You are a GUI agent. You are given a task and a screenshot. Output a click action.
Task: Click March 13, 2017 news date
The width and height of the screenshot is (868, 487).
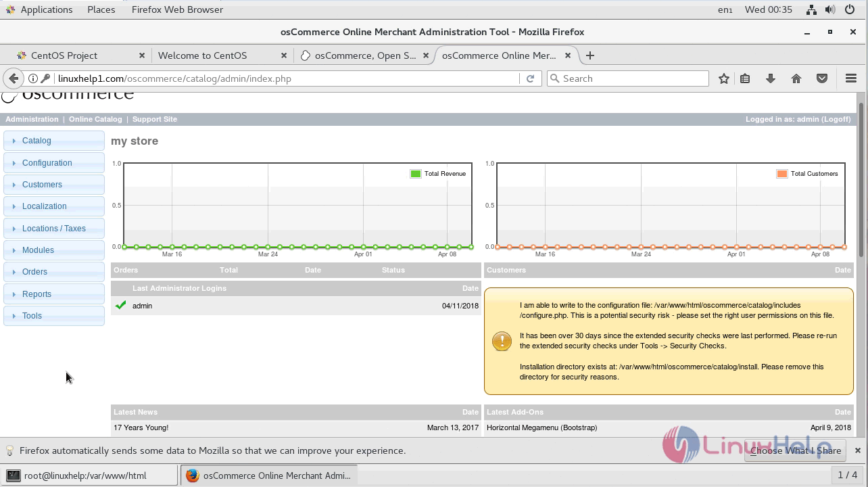click(x=453, y=427)
